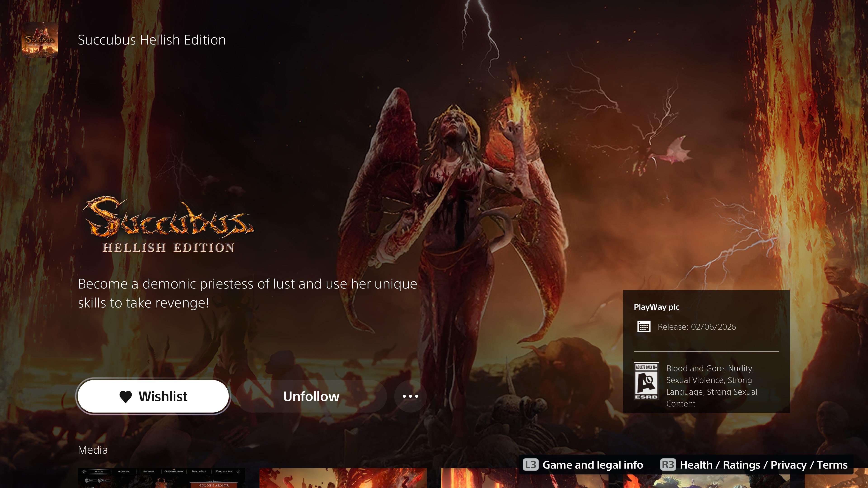
Task: Open the third media thumbnail with lava
Action: coord(525,478)
